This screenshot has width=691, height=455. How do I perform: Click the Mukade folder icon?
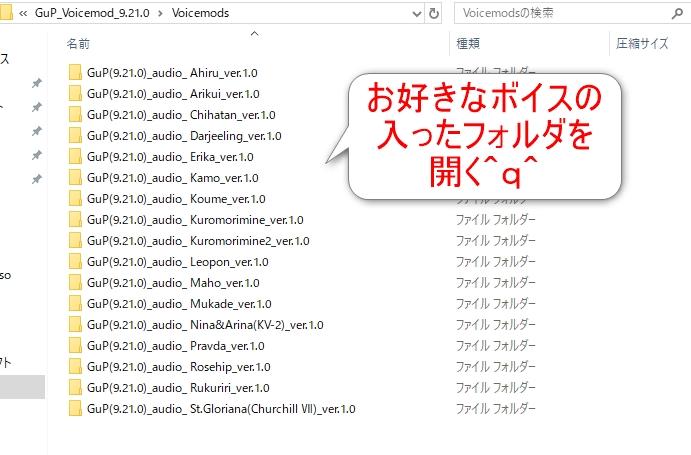tap(75, 303)
